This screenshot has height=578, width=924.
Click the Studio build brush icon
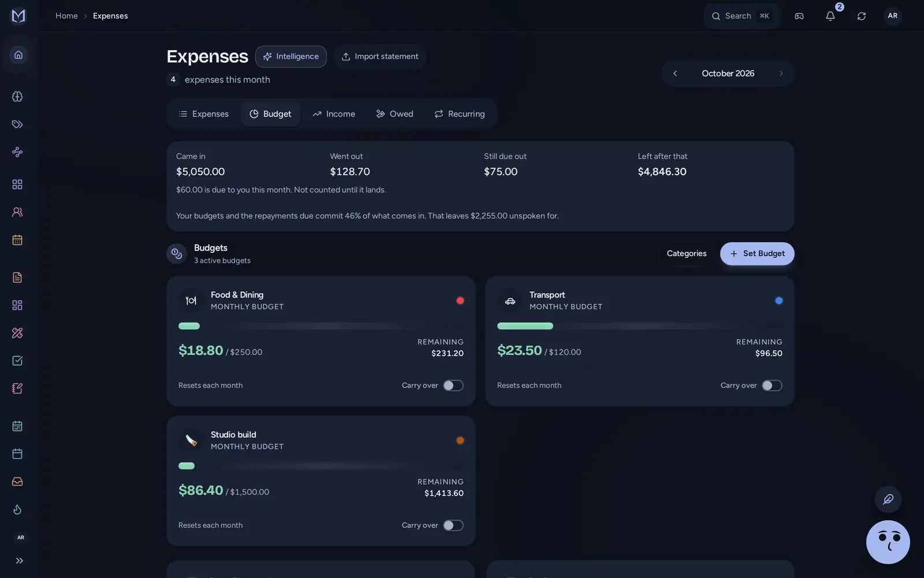[x=191, y=440]
